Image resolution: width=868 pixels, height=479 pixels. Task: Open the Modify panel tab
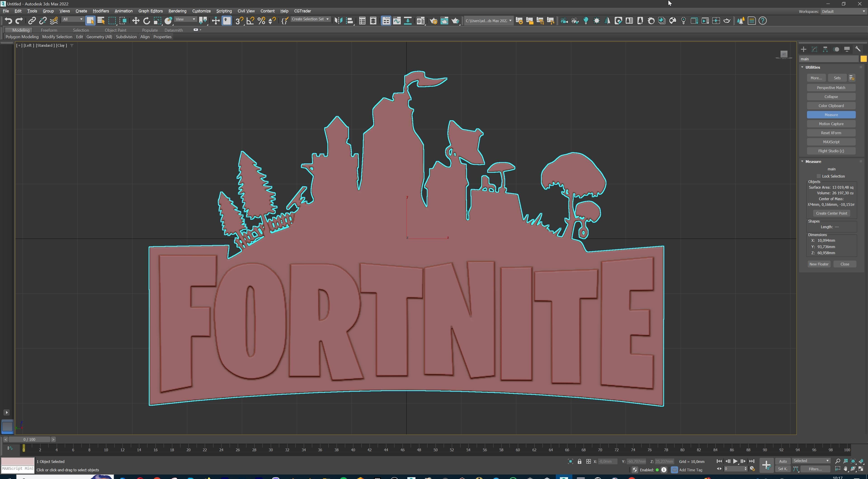(x=814, y=49)
